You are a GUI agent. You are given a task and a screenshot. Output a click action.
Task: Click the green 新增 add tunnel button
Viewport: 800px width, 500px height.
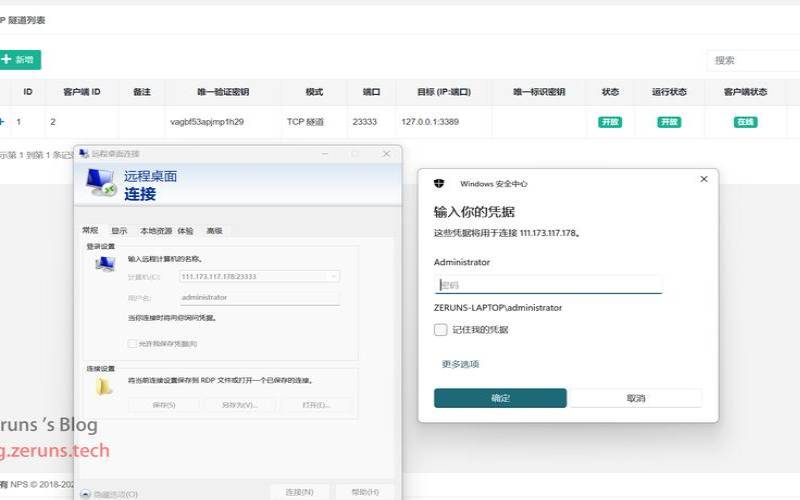[19, 60]
